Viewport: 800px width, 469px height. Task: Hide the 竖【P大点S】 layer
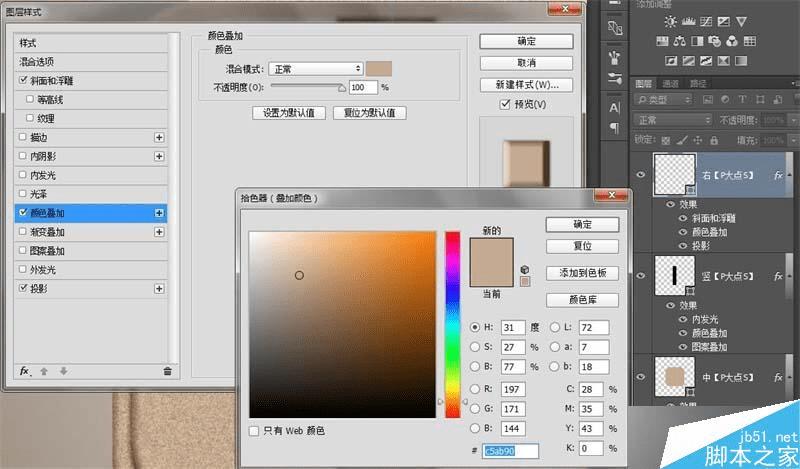641,276
